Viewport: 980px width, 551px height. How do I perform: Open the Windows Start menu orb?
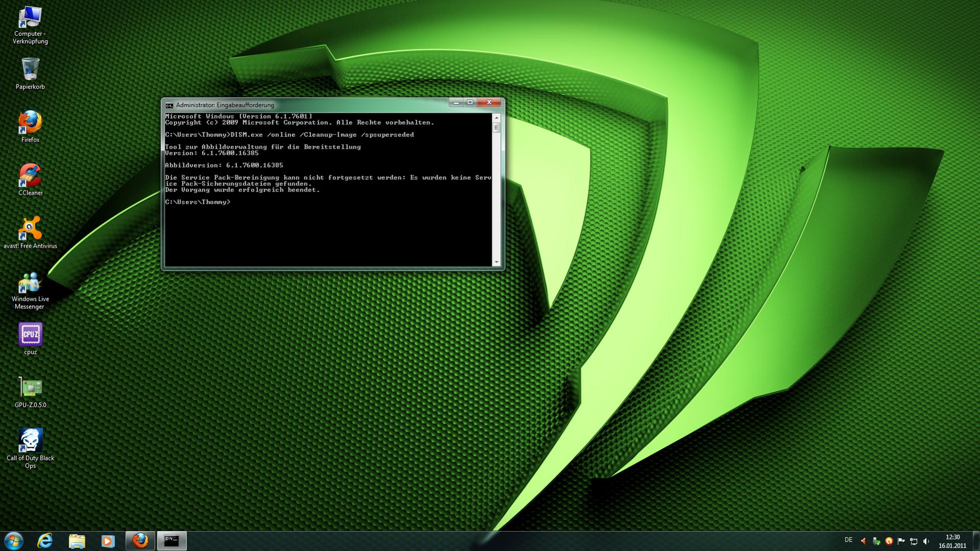(x=14, y=541)
